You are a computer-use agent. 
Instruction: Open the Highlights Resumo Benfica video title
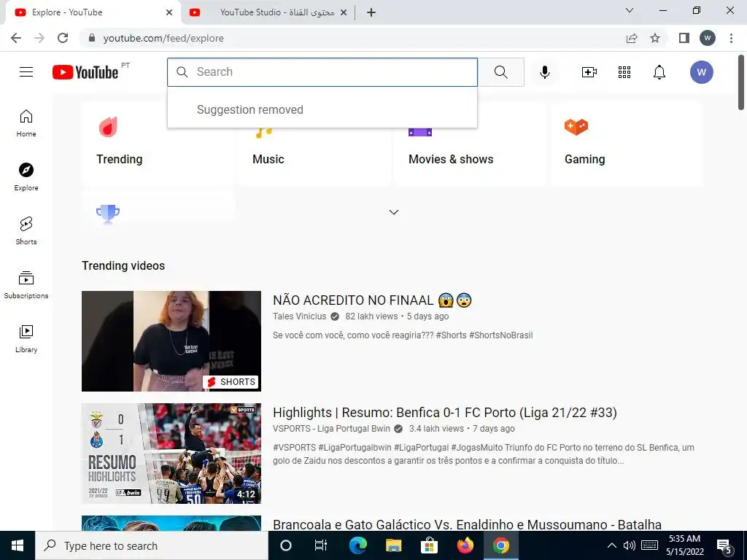pos(444,413)
